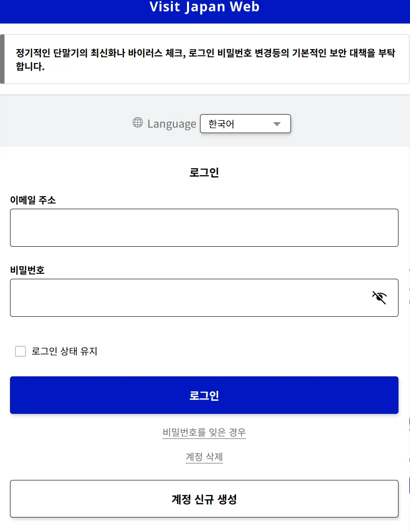Click the blue header bar background
The width and height of the screenshot is (410, 532).
[x=68, y=12]
